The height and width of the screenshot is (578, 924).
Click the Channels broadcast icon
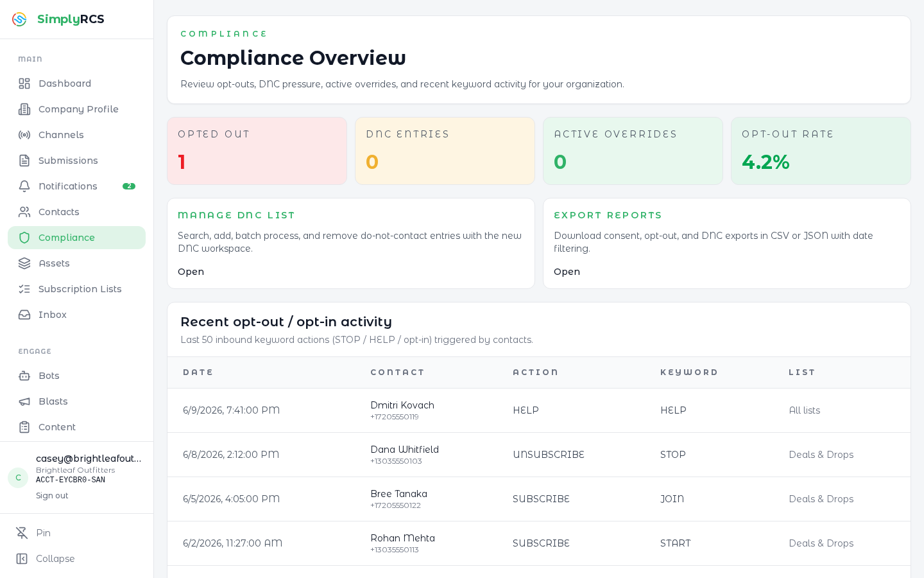(24, 135)
